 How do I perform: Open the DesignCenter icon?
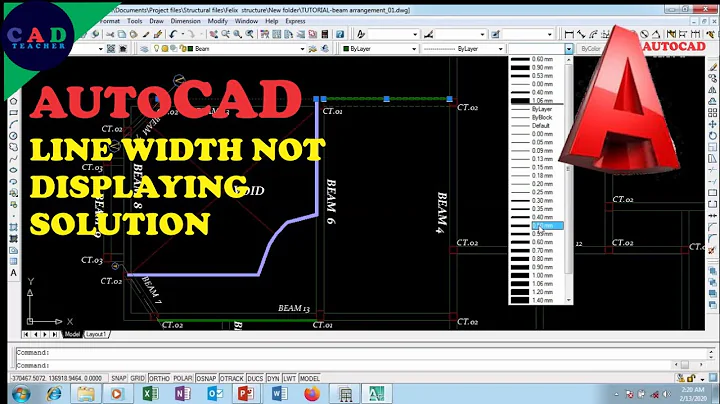(x=276, y=34)
